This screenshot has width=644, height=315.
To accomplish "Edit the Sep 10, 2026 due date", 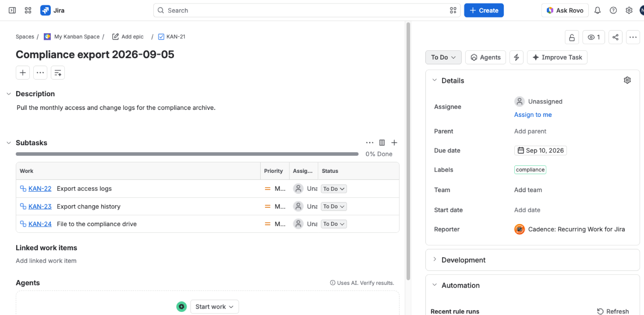I will point(540,150).
